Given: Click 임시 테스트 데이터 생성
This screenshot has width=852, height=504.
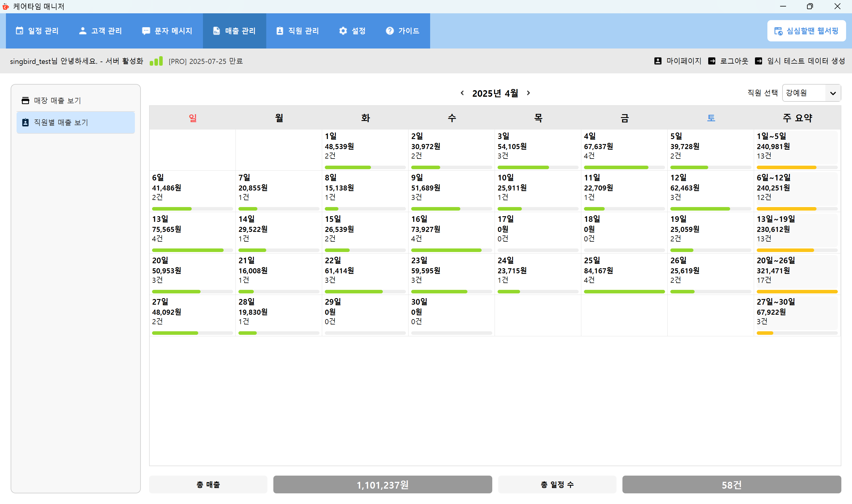Looking at the screenshot, I should point(806,61).
